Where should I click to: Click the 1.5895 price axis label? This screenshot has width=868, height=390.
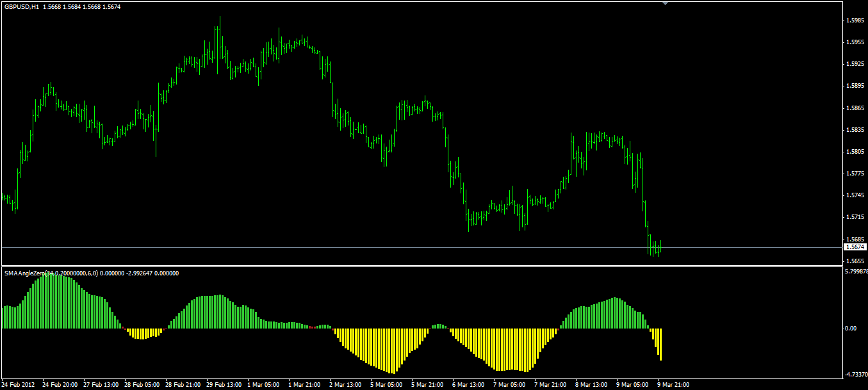(855, 86)
